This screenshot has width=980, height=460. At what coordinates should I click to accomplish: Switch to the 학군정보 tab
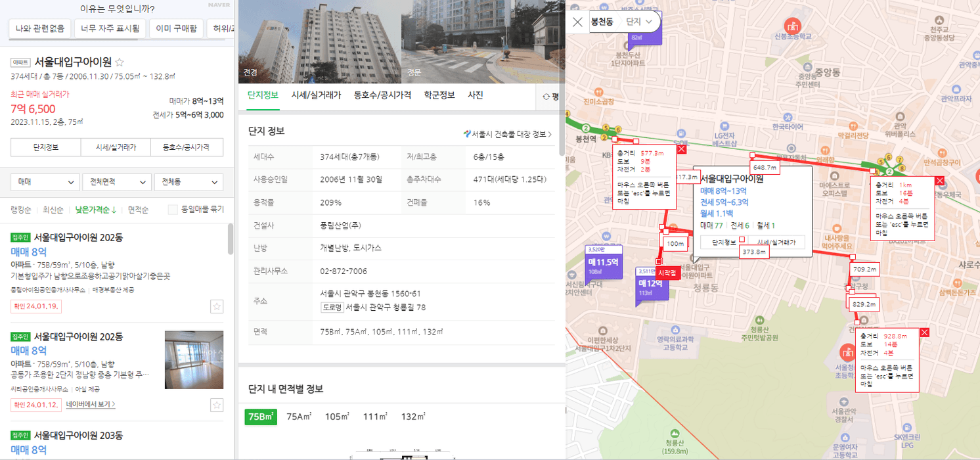439,95
